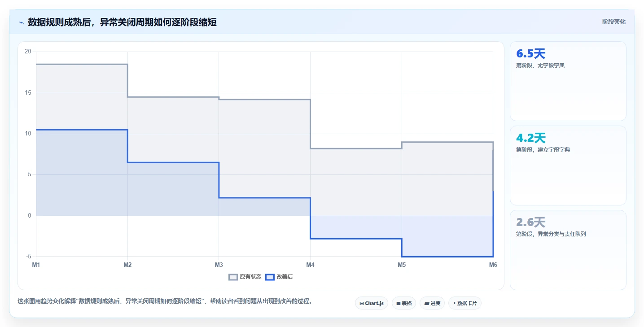Click the M1 x-axis label

coord(36,265)
